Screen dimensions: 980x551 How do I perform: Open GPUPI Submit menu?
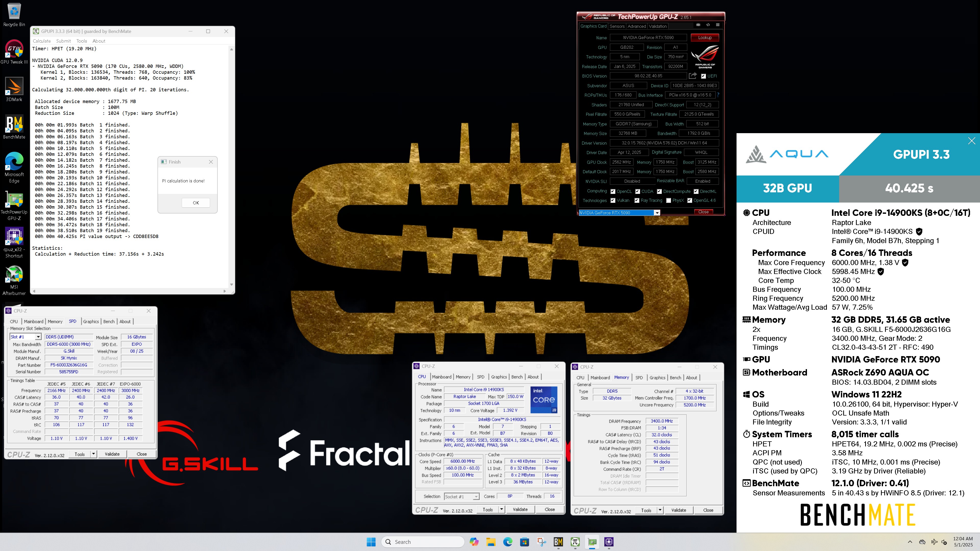click(x=64, y=41)
